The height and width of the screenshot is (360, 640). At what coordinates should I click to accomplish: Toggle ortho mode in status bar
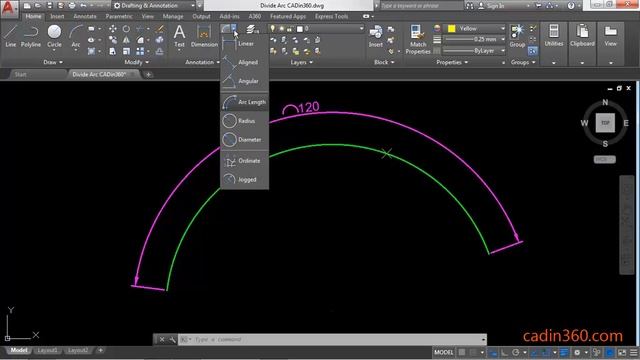[x=504, y=352]
